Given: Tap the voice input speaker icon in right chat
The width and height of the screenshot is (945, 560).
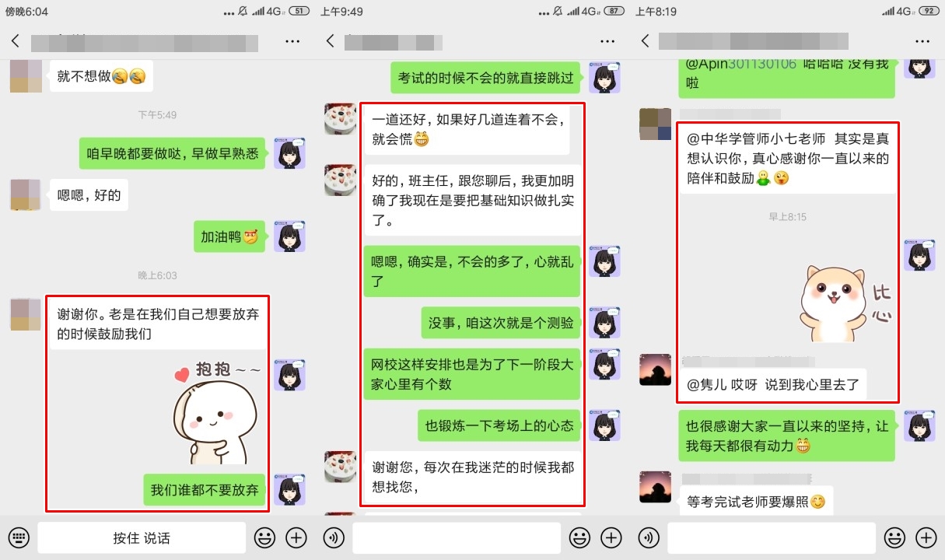Looking at the screenshot, I should [x=649, y=537].
